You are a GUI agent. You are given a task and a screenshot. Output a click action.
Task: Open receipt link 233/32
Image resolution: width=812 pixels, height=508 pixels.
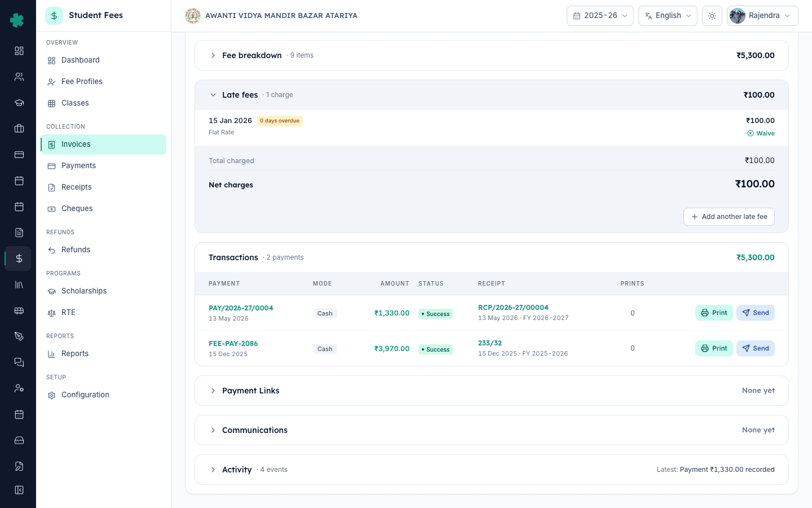pos(490,343)
